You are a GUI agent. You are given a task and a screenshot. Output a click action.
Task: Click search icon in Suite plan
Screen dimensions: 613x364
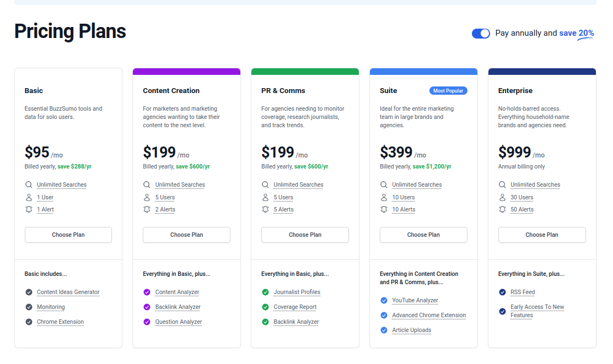coord(384,184)
